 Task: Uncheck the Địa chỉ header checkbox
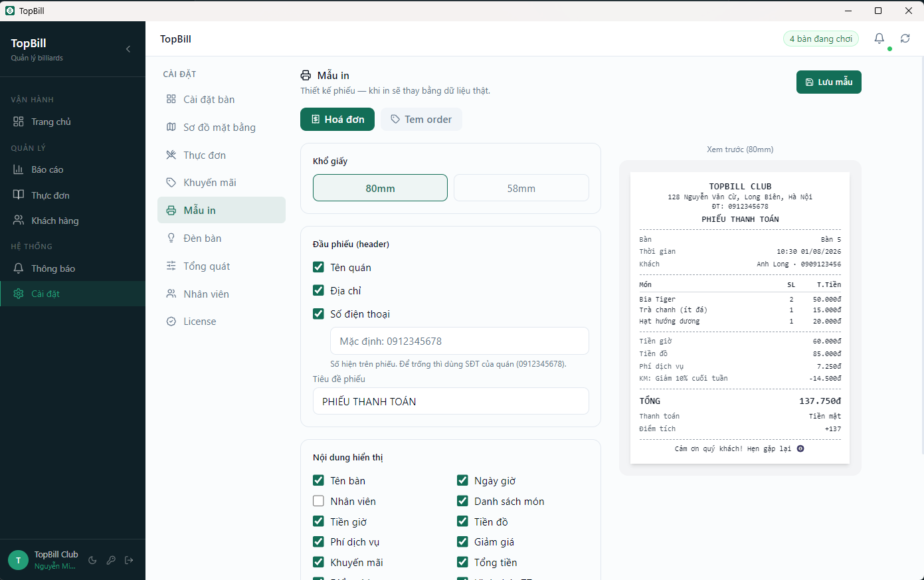pyautogui.click(x=318, y=290)
